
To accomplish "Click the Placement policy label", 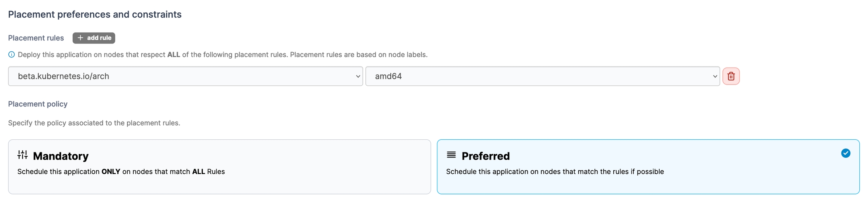I will (x=38, y=104).
